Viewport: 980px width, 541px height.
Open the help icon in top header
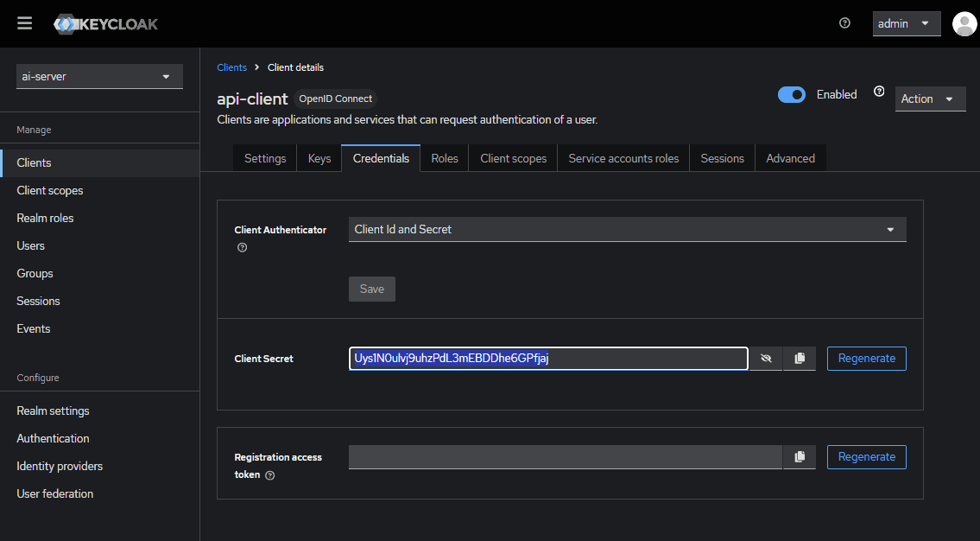point(844,23)
